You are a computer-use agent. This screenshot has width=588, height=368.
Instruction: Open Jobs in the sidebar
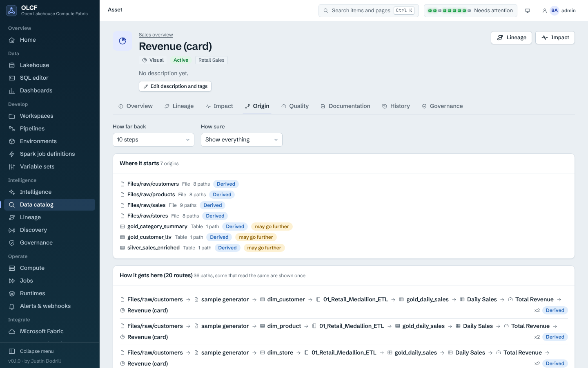(x=49, y=280)
